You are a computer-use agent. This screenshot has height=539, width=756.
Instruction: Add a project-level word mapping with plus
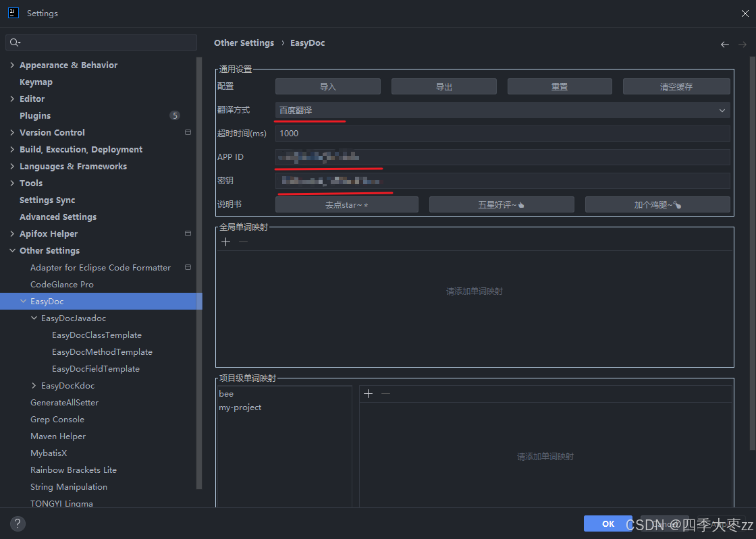pos(368,393)
